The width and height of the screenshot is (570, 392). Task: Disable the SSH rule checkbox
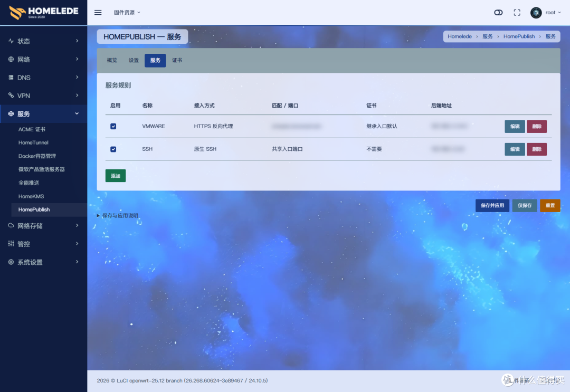(113, 149)
